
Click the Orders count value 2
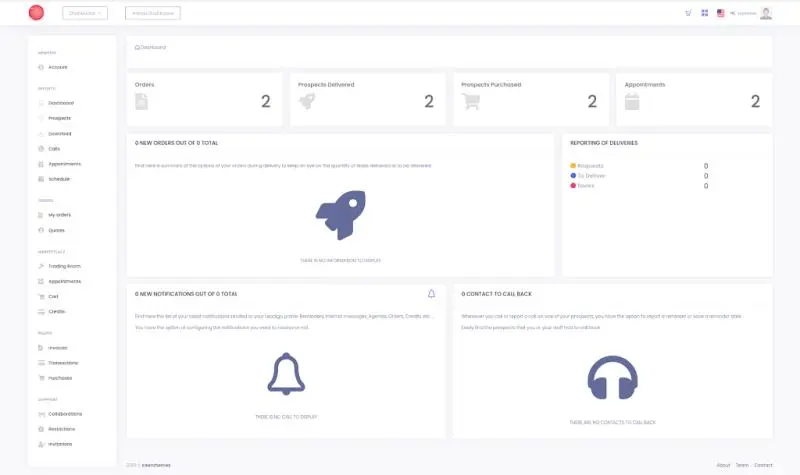click(266, 102)
